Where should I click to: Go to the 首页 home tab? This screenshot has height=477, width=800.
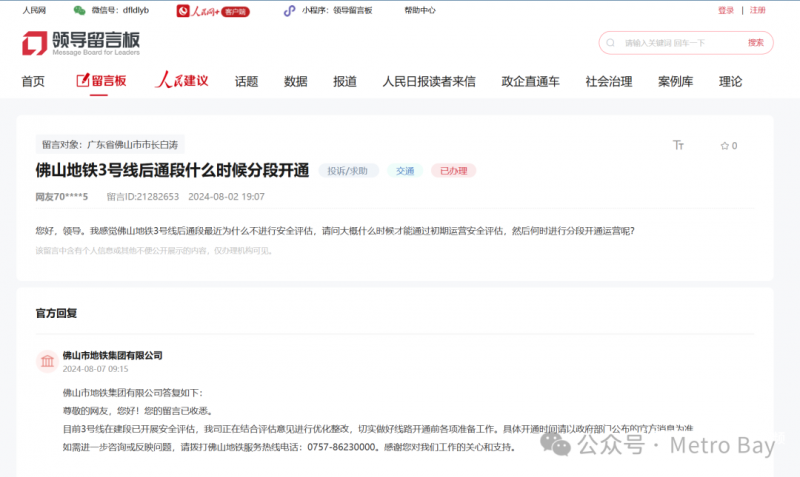pos(33,82)
